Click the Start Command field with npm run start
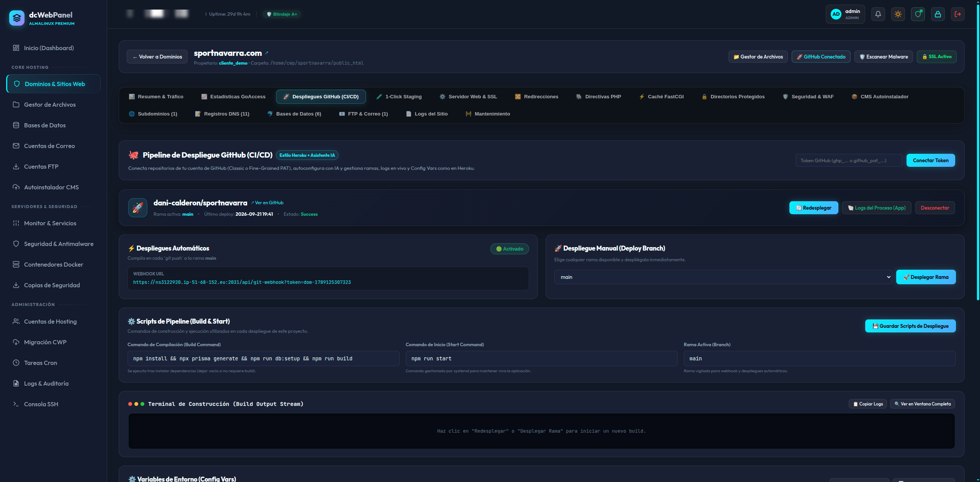Image resolution: width=980 pixels, height=482 pixels. point(541,358)
